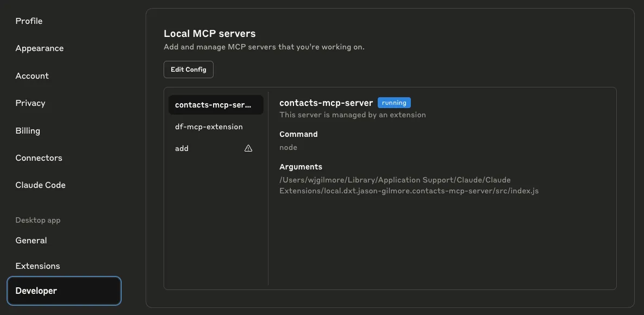Click the Edit Config button
Viewport: 644px width, 315px height.
point(189,70)
